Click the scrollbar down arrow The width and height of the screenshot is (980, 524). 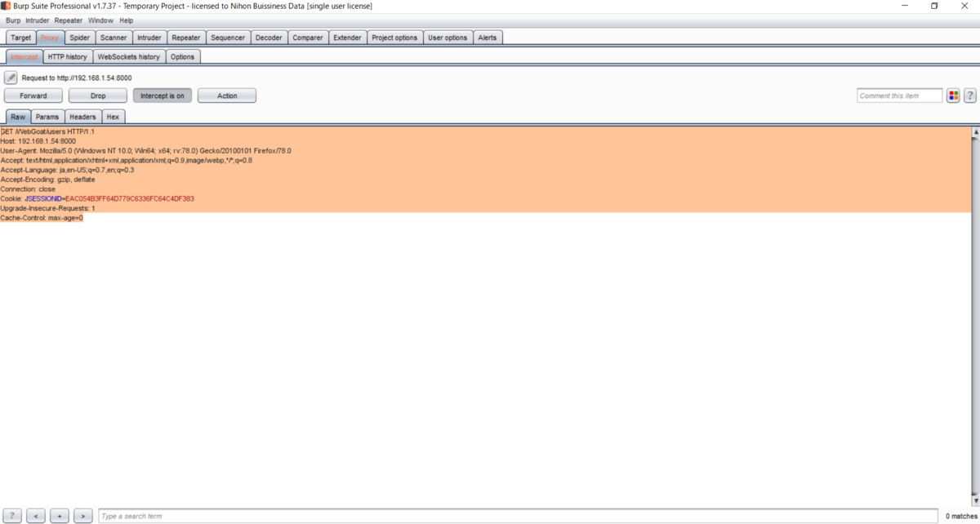pyautogui.click(x=975, y=500)
